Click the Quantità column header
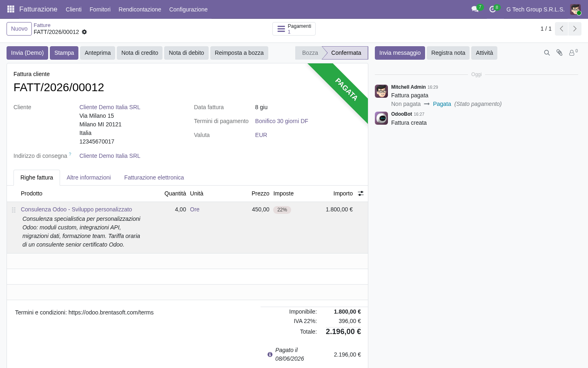This screenshot has height=368, width=588. pos(175,193)
